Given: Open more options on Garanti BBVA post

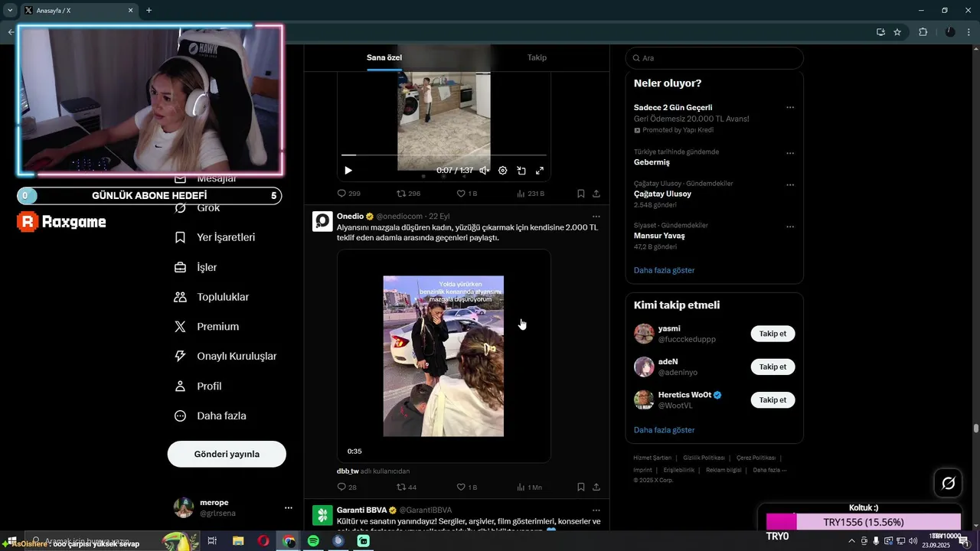Looking at the screenshot, I should click(x=596, y=510).
